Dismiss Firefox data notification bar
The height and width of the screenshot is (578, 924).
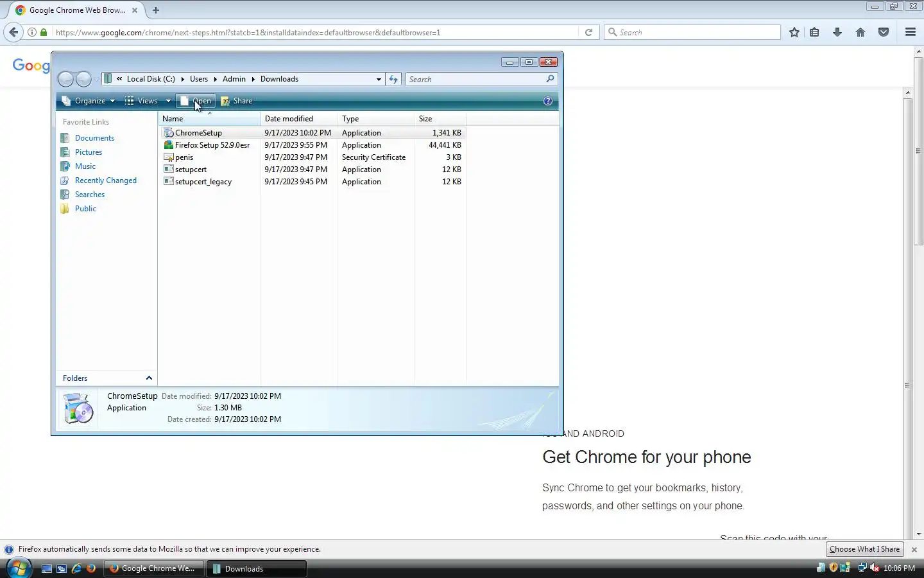914,550
